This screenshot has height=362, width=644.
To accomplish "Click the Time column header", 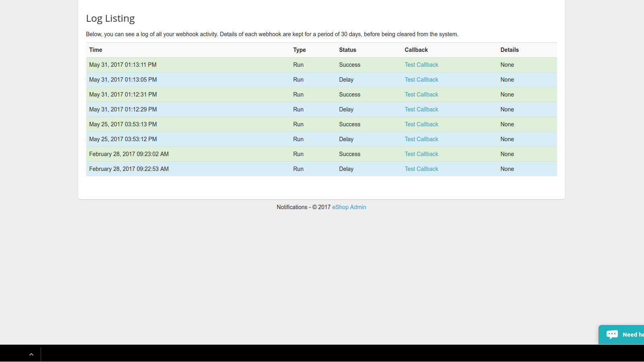I will coord(95,49).
